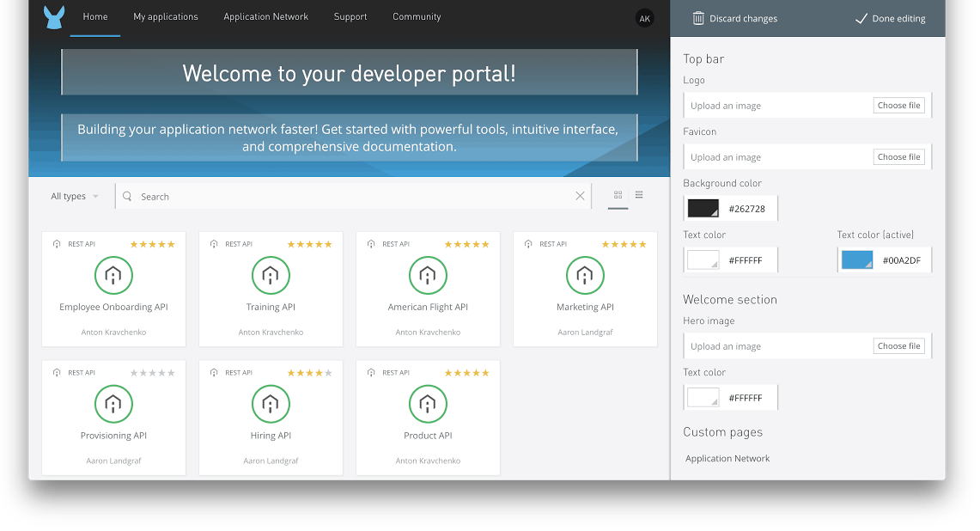The width and height of the screenshot is (980, 531).
Task: Open the Product API title
Action: pos(428,436)
